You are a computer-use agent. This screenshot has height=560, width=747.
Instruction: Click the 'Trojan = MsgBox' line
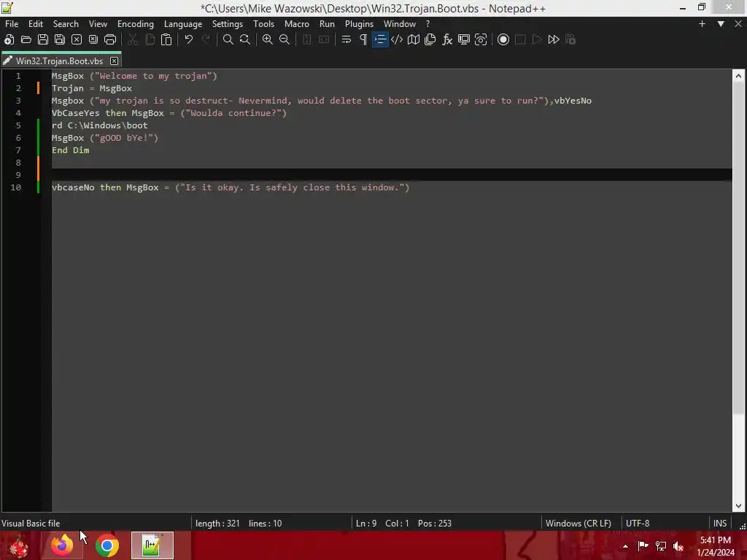(x=91, y=88)
